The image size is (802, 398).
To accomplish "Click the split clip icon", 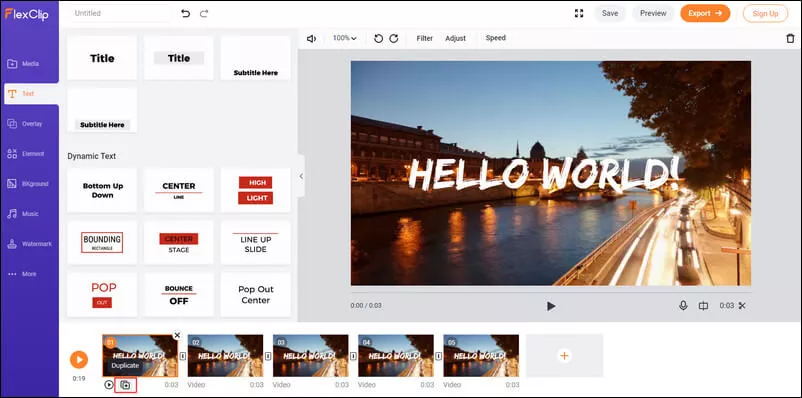I will tap(703, 306).
